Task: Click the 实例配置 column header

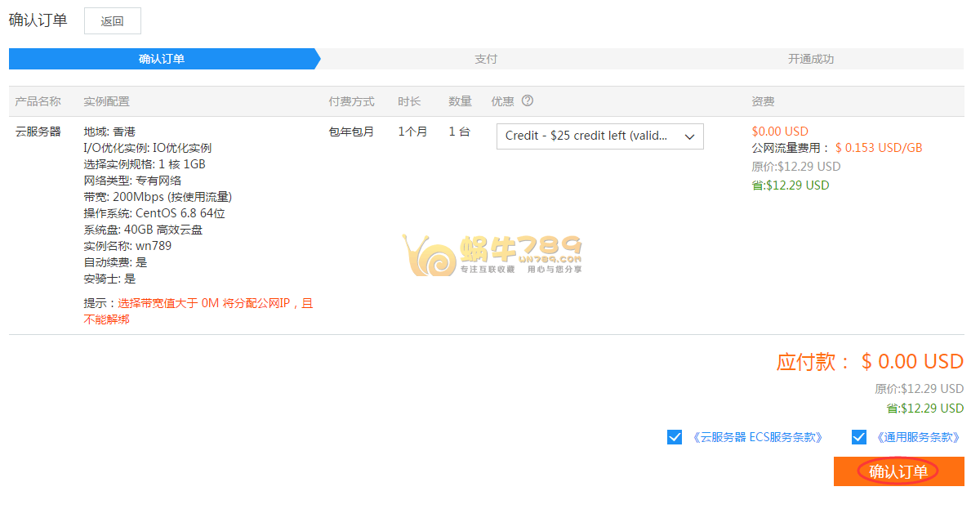Action: 106,101
